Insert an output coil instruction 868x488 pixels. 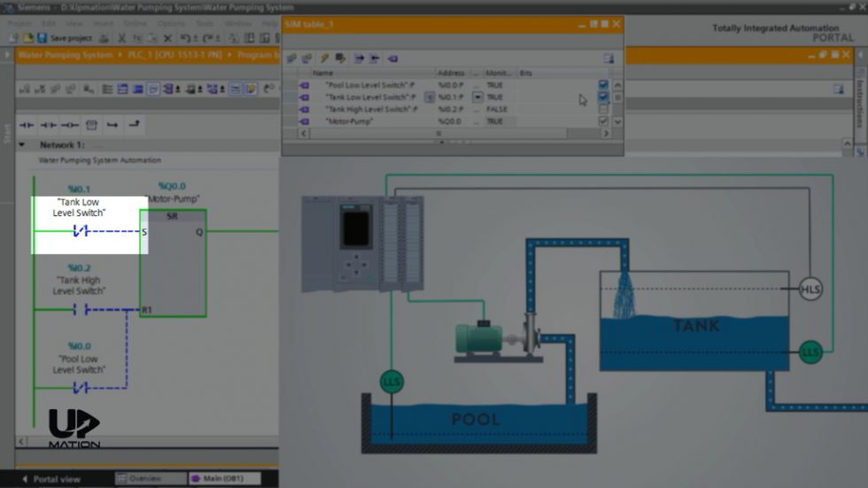point(70,125)
